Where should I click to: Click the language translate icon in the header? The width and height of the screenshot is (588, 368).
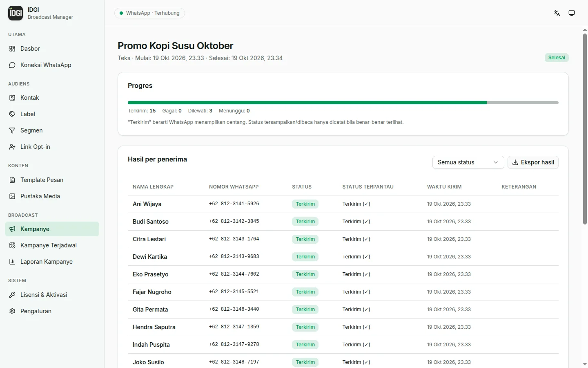pyautogui.click(x=557, y=13)
